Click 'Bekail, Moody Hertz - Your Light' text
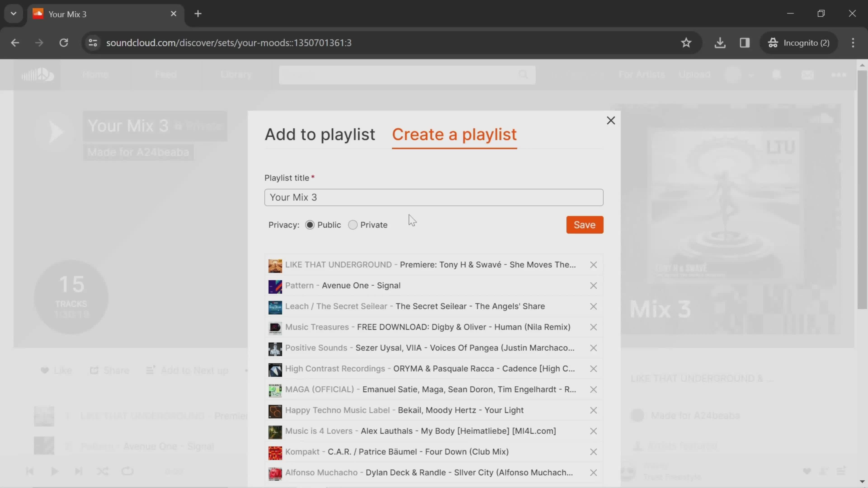The width and height of the screenshot is (868, 488). (x=461, y=410)
